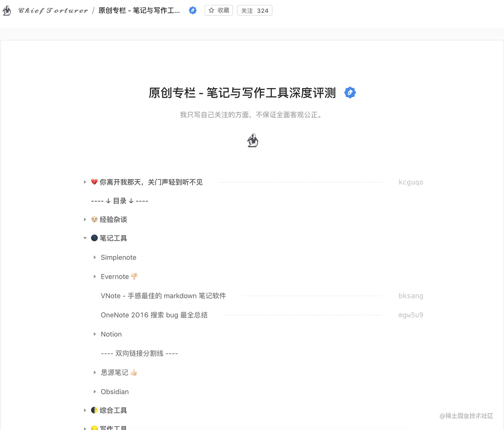Collapse the 笔记工具 section arrow
504x430 pixels.
point(85,238)
